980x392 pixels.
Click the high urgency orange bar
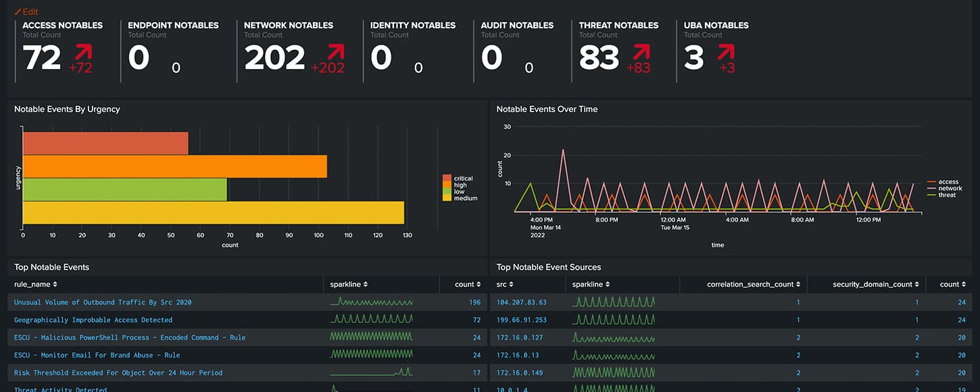pyautogui.click(x=175, y=166)
